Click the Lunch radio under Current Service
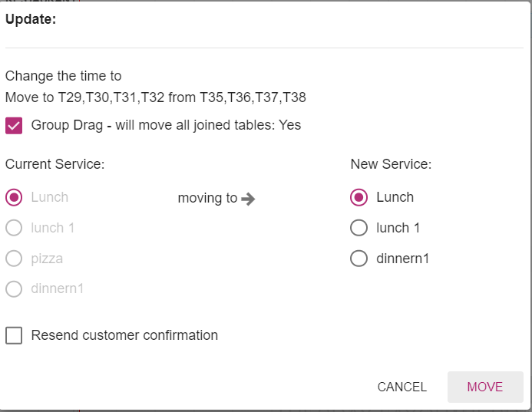 [x=14, y=197]
